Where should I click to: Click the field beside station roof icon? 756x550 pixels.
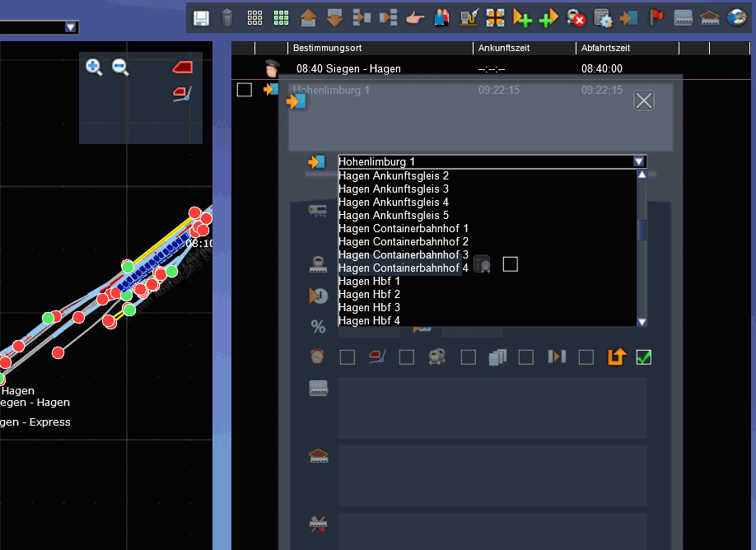pyautogui.click(x=492, y=475)
